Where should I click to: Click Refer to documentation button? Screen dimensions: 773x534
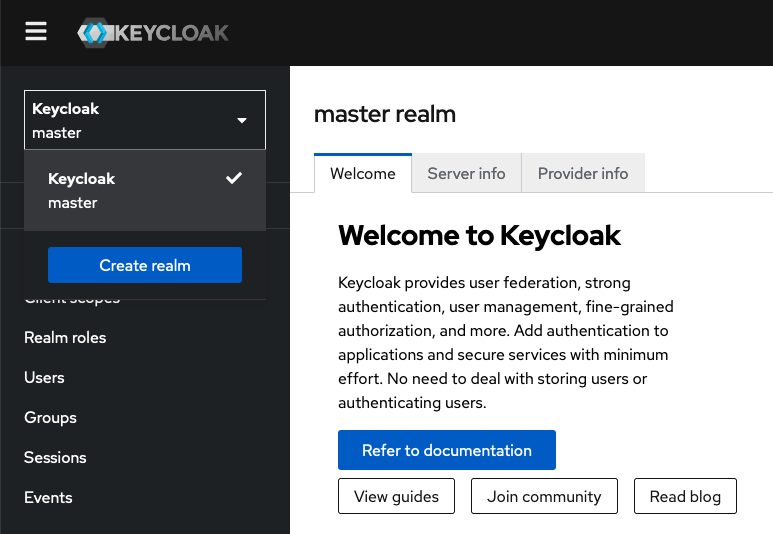pyautogui.click(x=447, y=450)
